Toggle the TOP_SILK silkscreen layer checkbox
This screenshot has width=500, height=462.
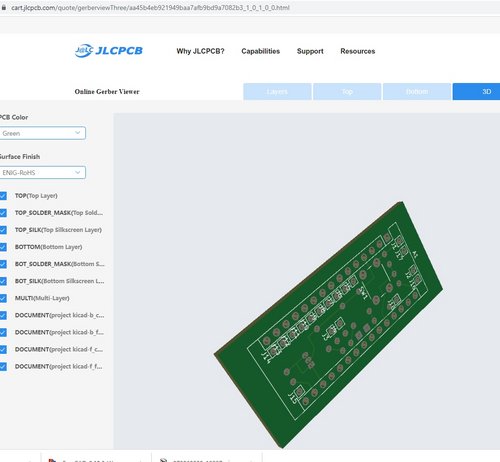tap(3, 230)
